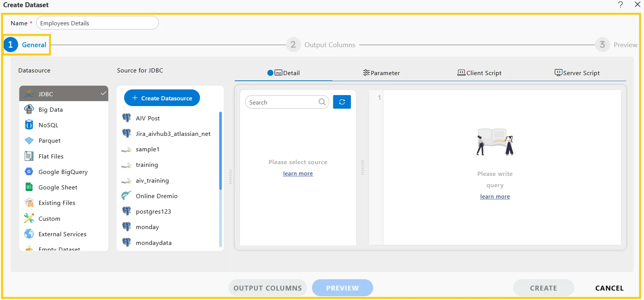Click the Parquet icon

(29, 141)
